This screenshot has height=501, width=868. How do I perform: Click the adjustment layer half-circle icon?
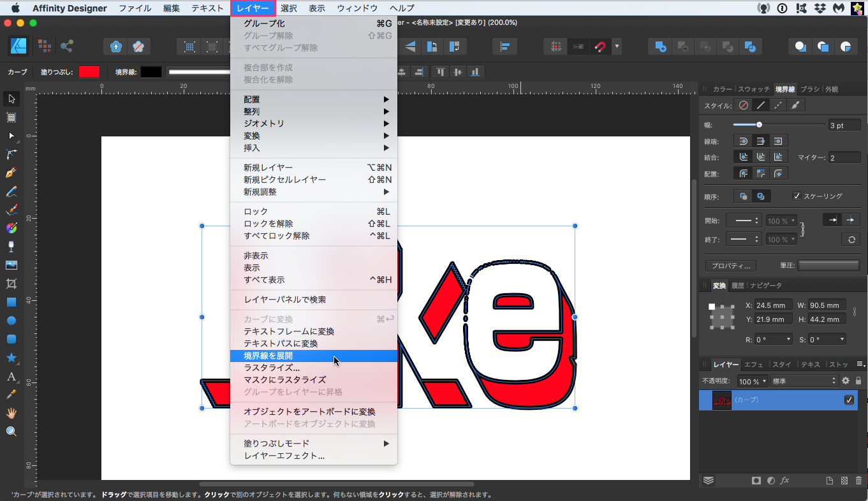pos(771,481)
